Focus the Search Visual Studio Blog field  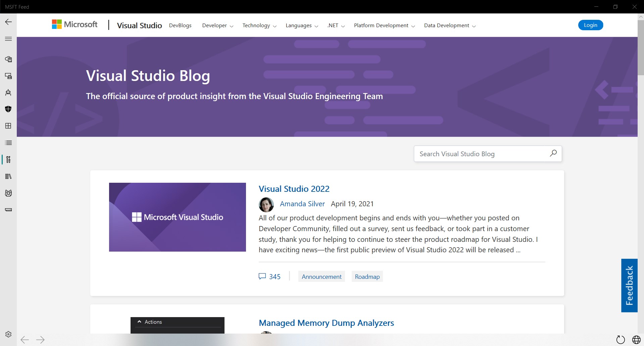488,154
